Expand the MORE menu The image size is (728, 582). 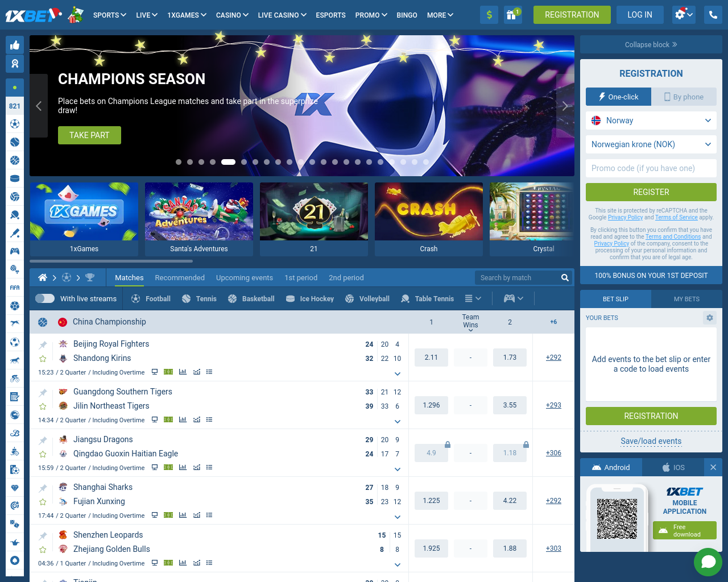tap(440, 15)
